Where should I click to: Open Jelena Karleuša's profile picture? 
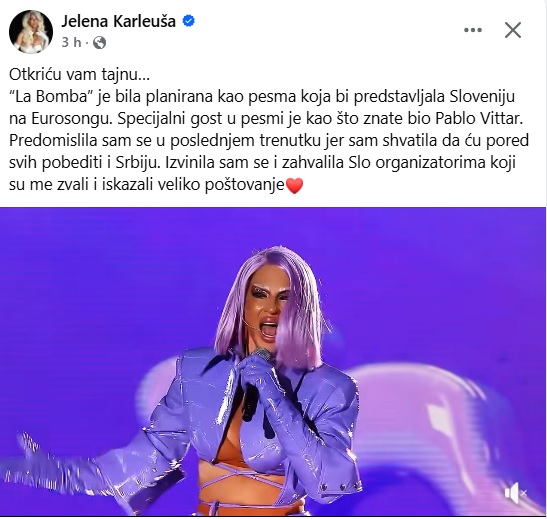tap(31, 32)
